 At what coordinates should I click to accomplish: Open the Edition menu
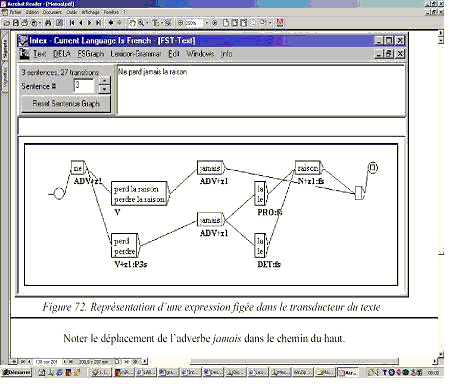32,12
